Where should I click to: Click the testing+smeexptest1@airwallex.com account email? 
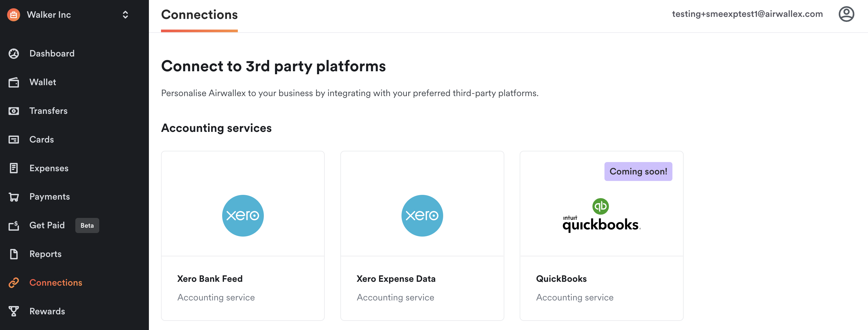[x=747, y=14]
